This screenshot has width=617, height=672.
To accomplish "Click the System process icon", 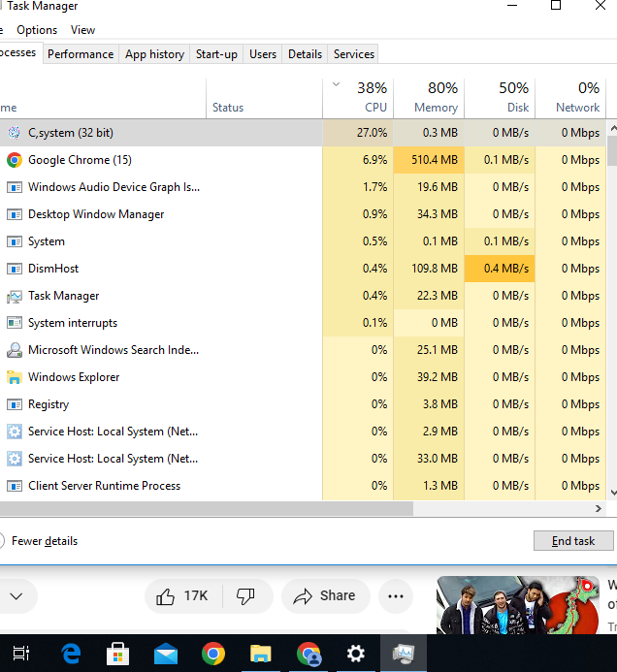I will 15,241.
